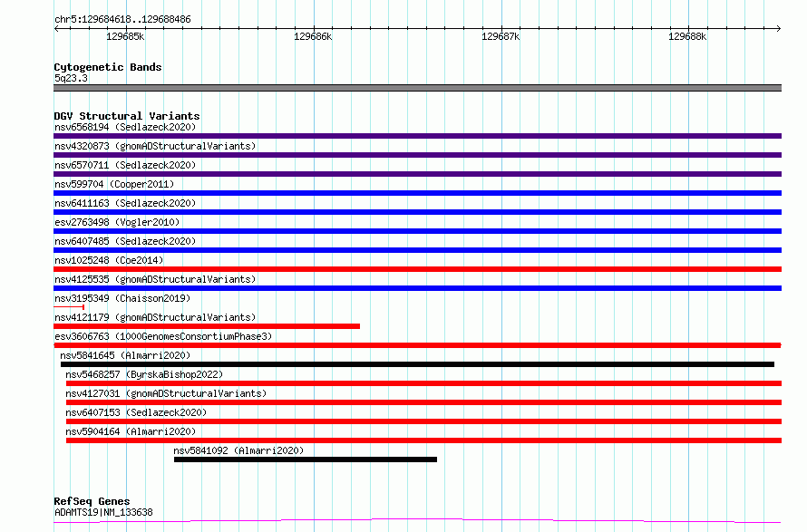Click the RefSeq Genes track title
The height and width of the screenshot is (532, 807).
(x=92, y=501)
